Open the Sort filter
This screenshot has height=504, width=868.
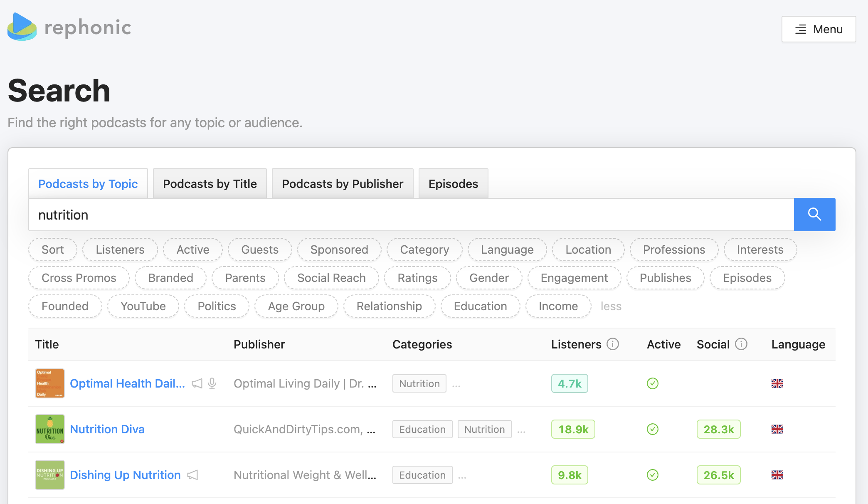pos(53,250)
